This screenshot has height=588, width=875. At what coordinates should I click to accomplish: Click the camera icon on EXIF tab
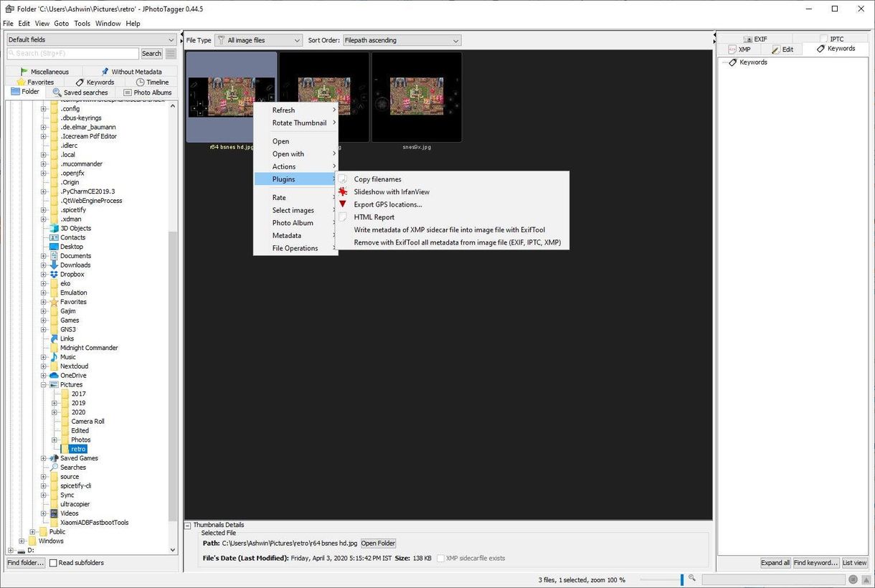point(747,39)
